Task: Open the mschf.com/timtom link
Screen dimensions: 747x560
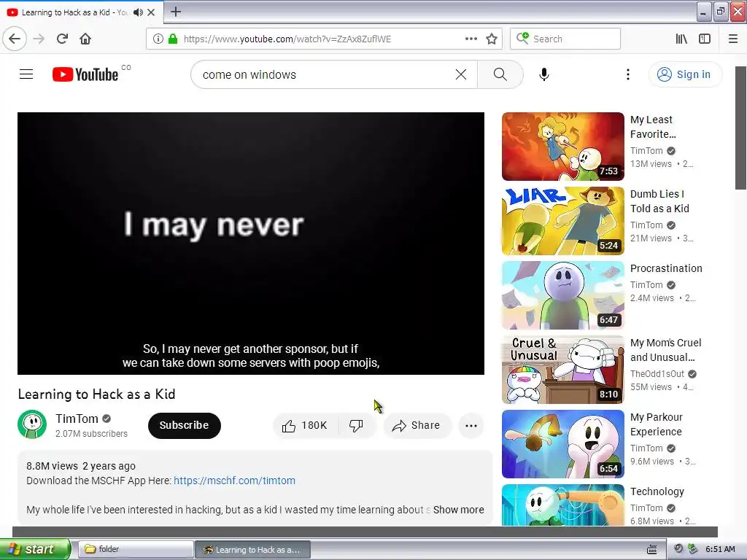Action: pyautogui.click(x=234, y=481)
